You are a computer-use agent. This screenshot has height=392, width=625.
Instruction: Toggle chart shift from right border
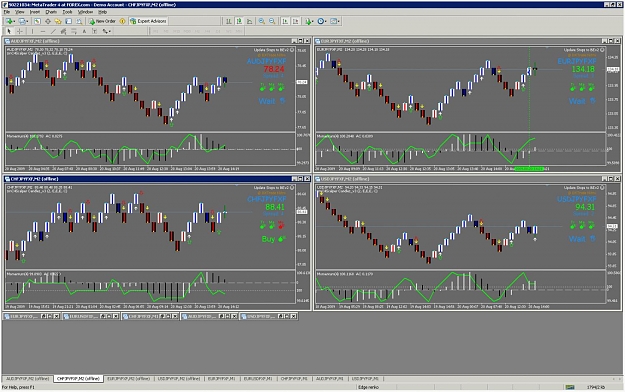296,21
